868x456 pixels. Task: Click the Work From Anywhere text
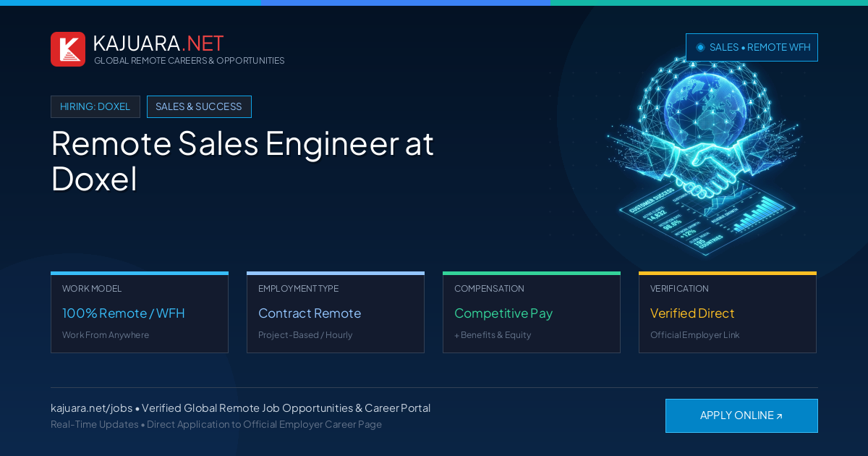pos(106,335)
